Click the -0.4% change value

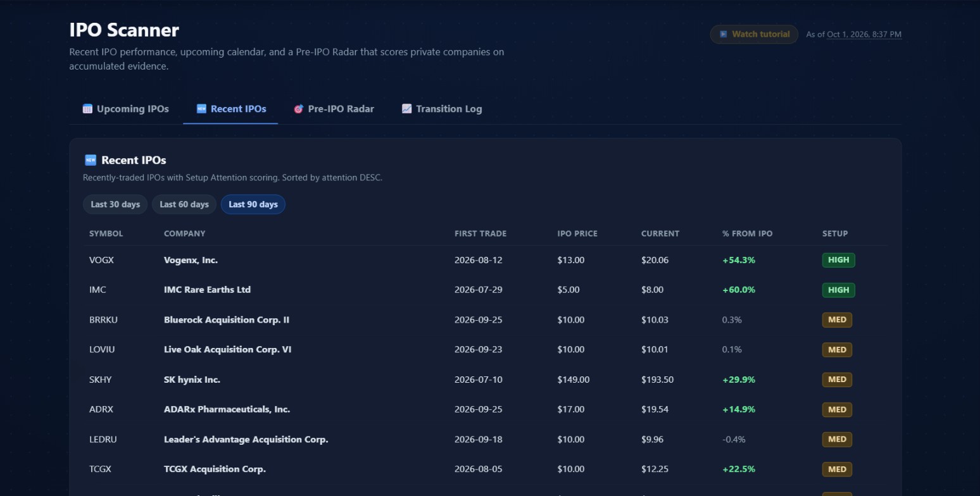click(734, 439)
